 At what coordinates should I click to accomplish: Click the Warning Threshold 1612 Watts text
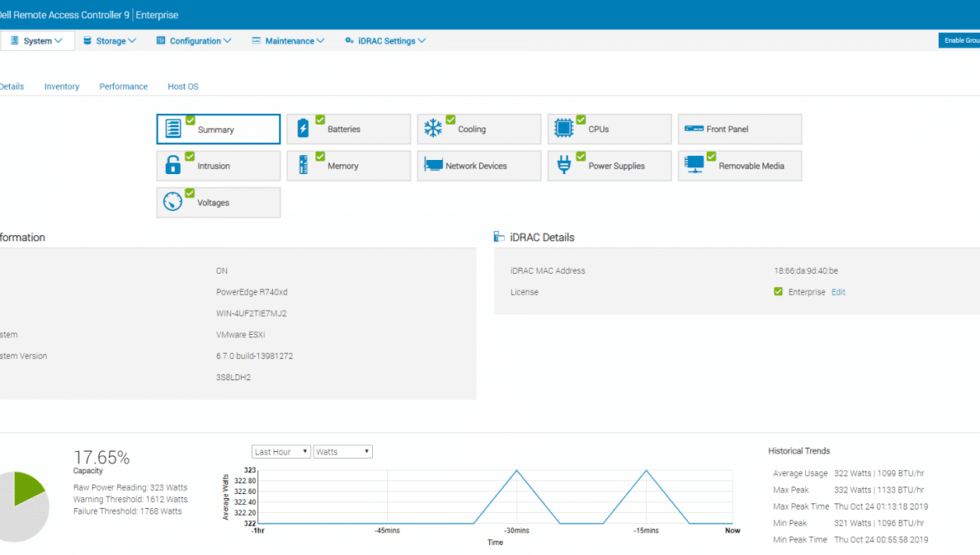[x=130, y=500]
